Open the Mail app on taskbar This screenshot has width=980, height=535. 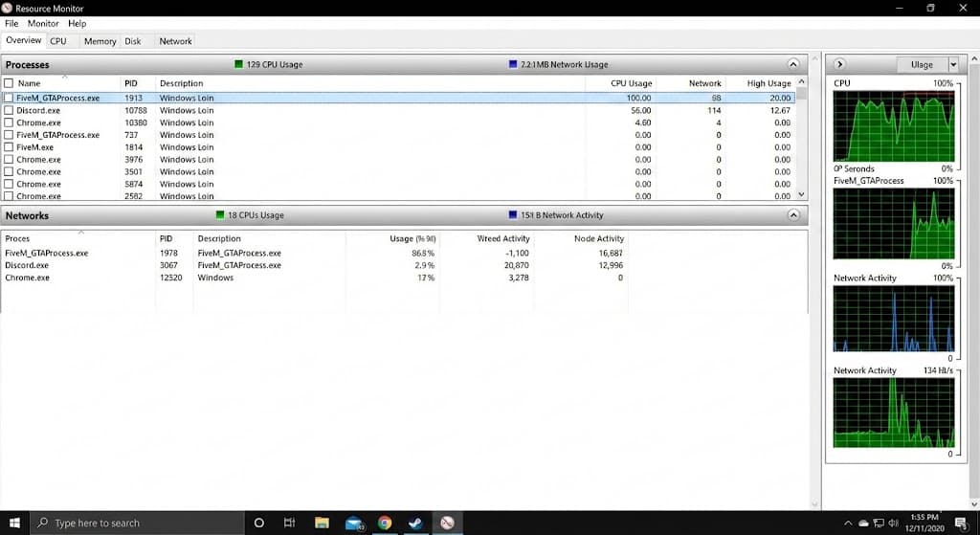[x=354, y=524]
